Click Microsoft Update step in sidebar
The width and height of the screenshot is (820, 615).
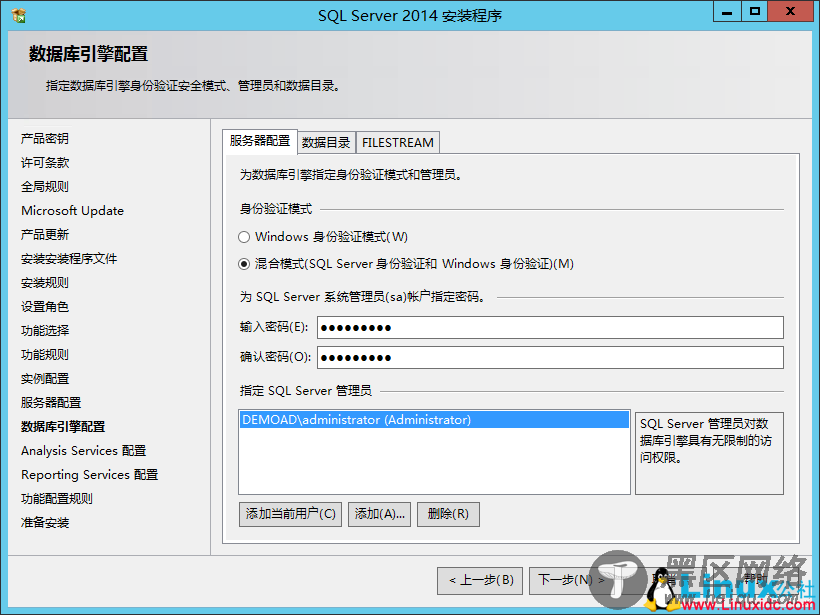[73, 211]
